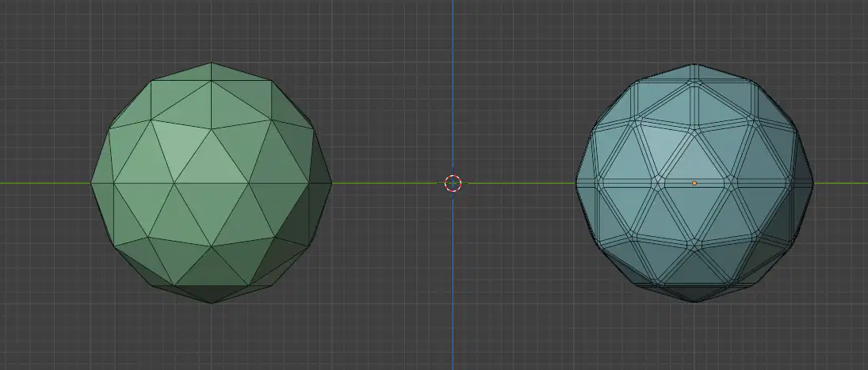Viewport: 868px width, 370px height.
Task: Click the orange origin dot on the blue sphere
Action: pos(694,183)
